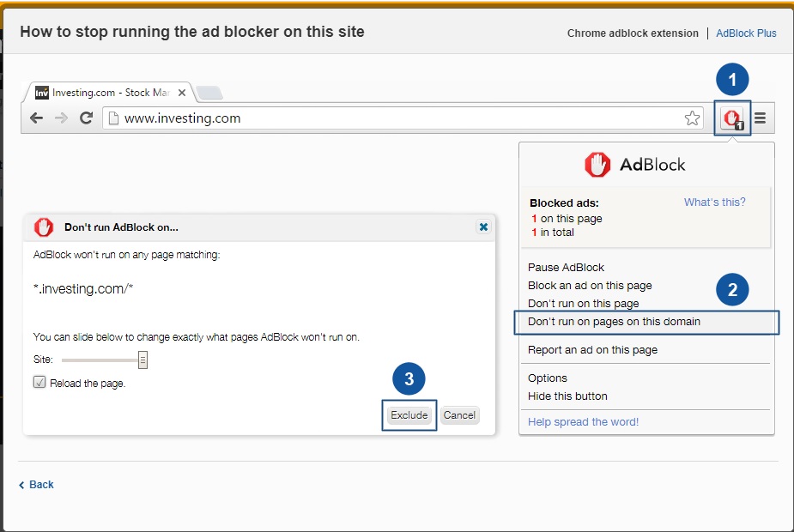Click the Site slider handle
Screen dimensions: 794x532
142,360
